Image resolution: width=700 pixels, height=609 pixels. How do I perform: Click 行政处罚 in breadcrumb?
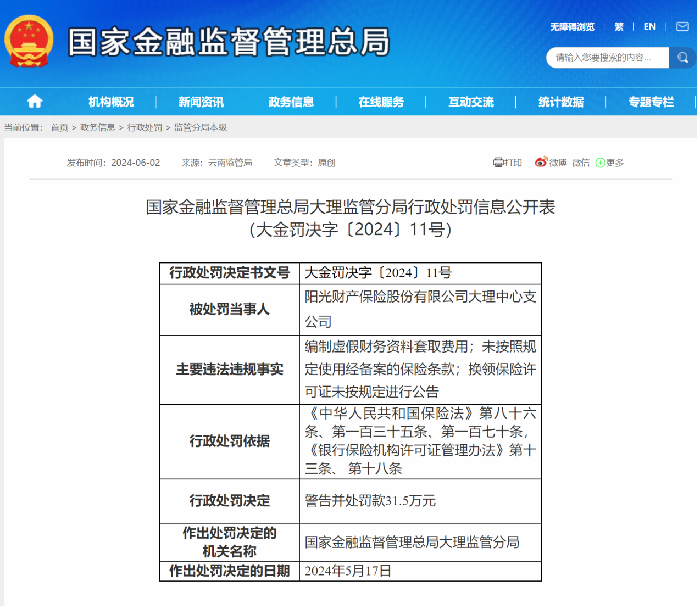coord(146,128)
